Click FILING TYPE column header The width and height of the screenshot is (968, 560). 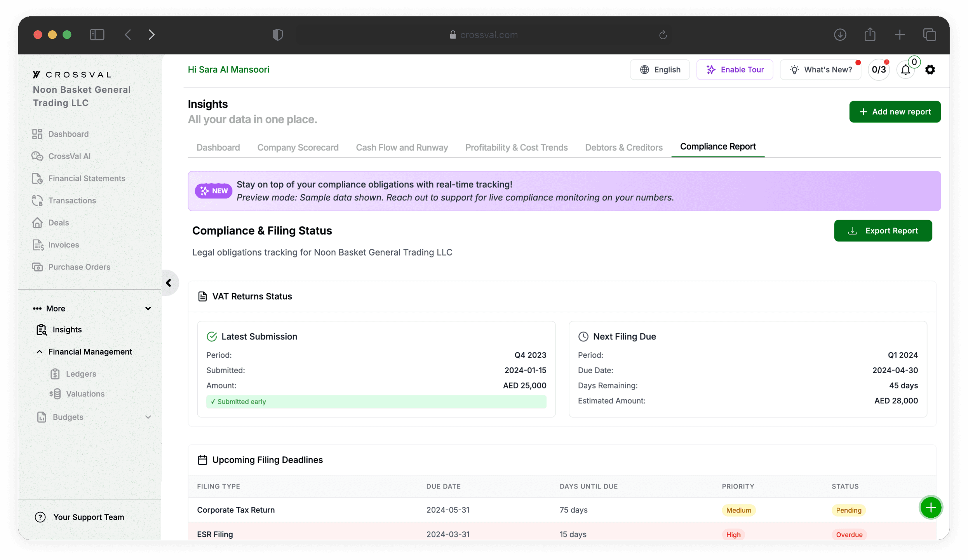pos(218,486)
